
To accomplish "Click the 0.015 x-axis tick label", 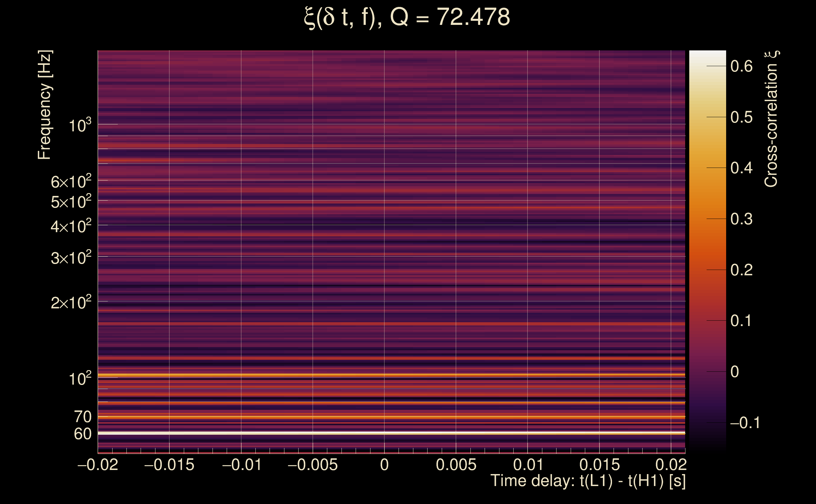I will [599, 465].
